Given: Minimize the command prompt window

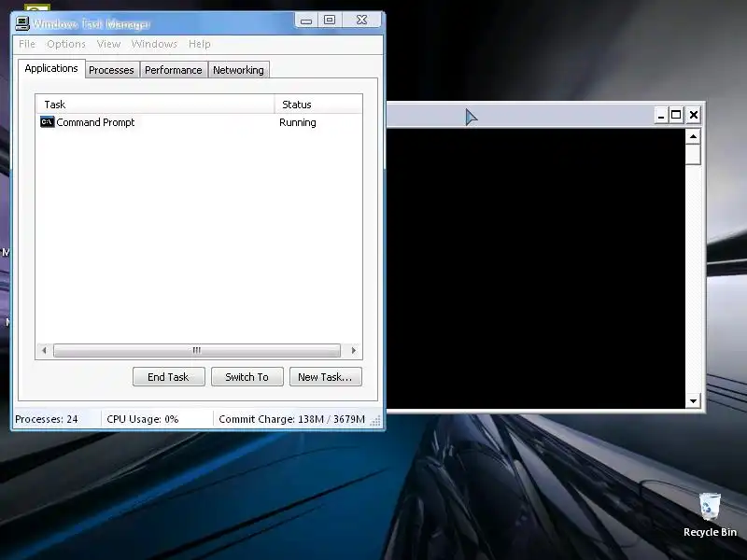Looking at the screenshot, I should coord(660,115).
